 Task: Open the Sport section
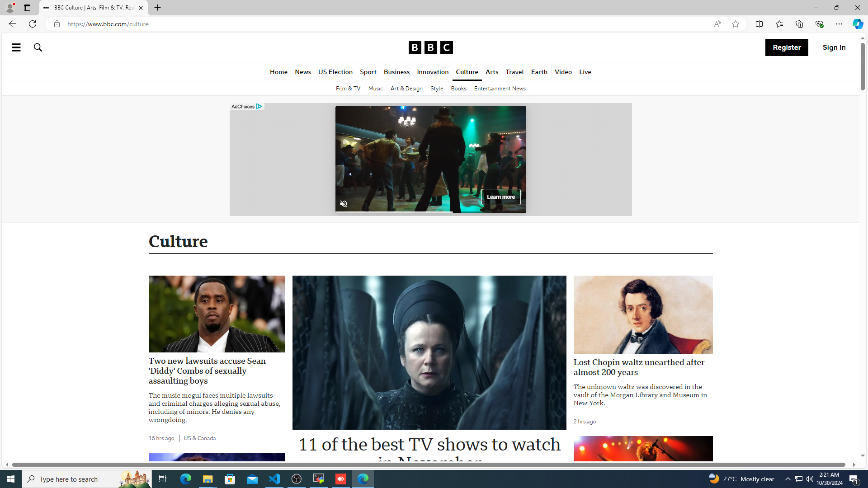(x=368, y=72)
